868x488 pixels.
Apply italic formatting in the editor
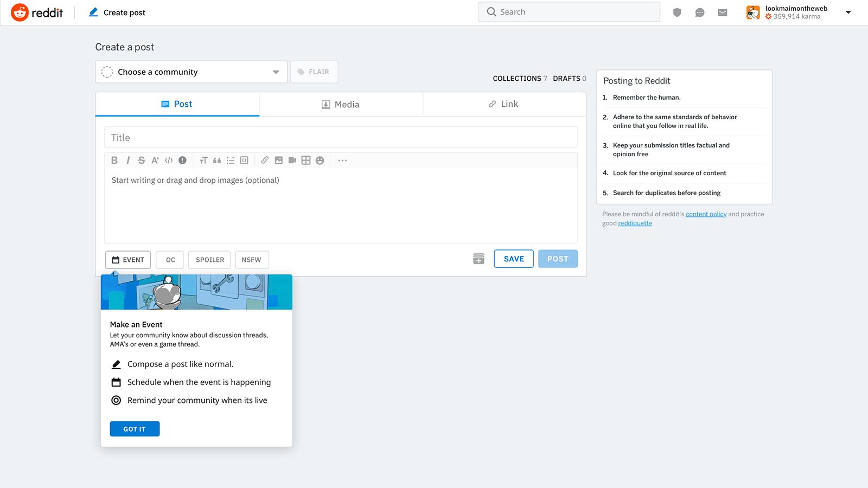click(x=128, y=160)
